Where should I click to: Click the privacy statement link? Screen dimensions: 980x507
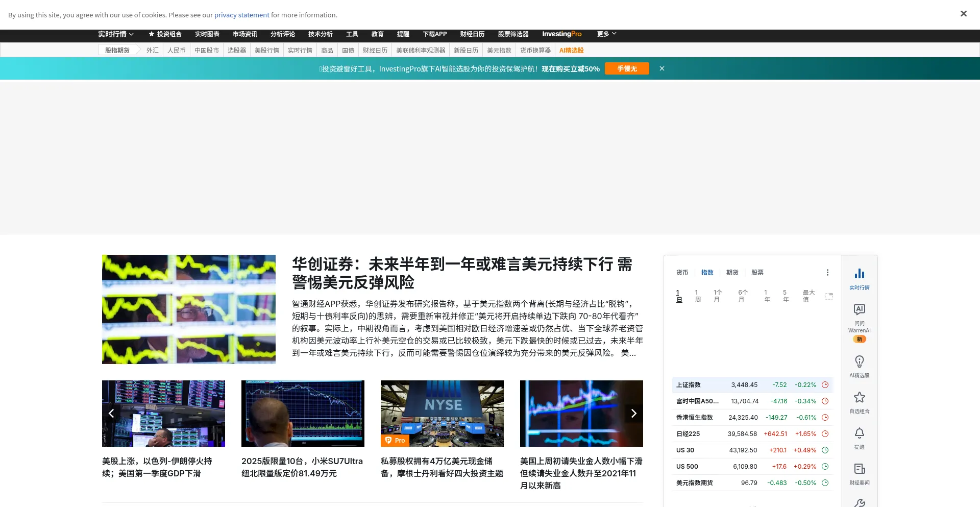point(242,15)
